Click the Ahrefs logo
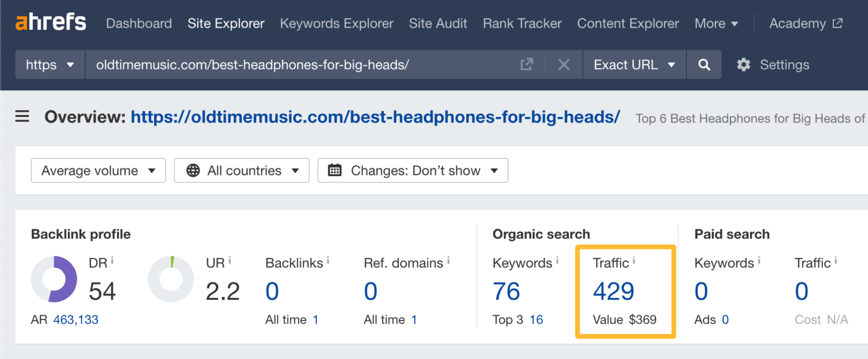The image size is (868, 359). coord(51,23)
